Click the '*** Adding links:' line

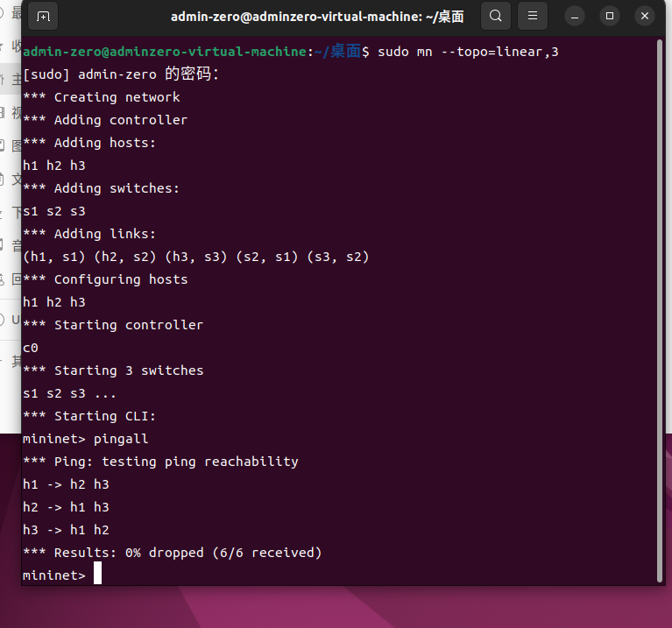(x=89, y=234)
